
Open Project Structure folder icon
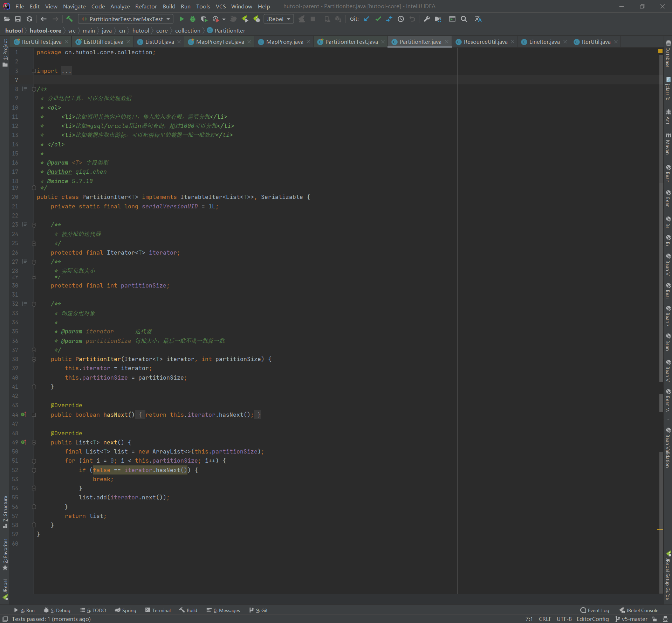pos(438,19)
